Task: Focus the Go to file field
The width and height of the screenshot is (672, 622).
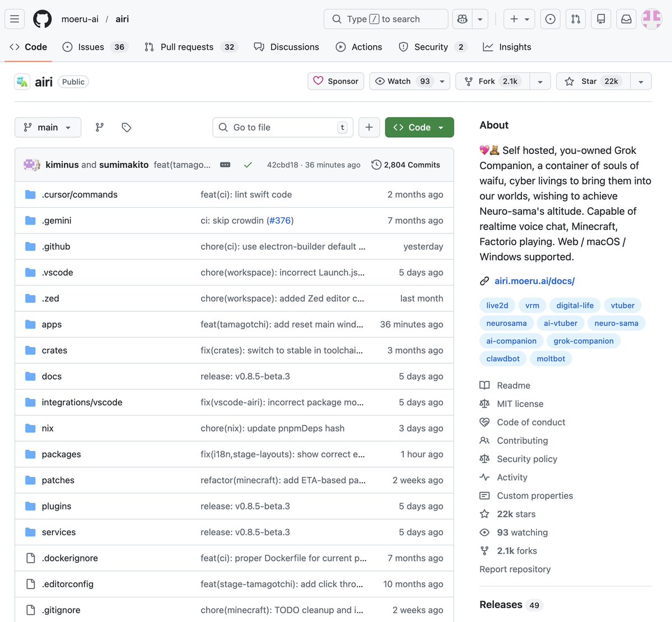Action: 283,127
